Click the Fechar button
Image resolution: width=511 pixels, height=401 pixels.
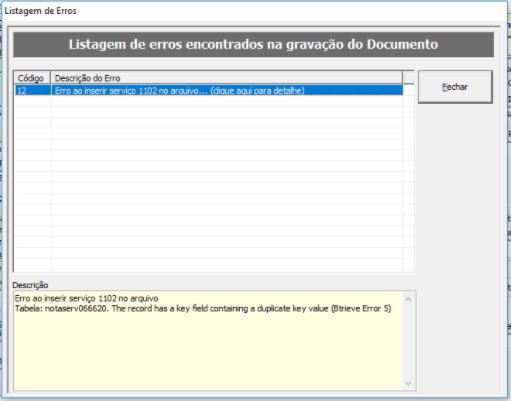[x=455, y=87]
